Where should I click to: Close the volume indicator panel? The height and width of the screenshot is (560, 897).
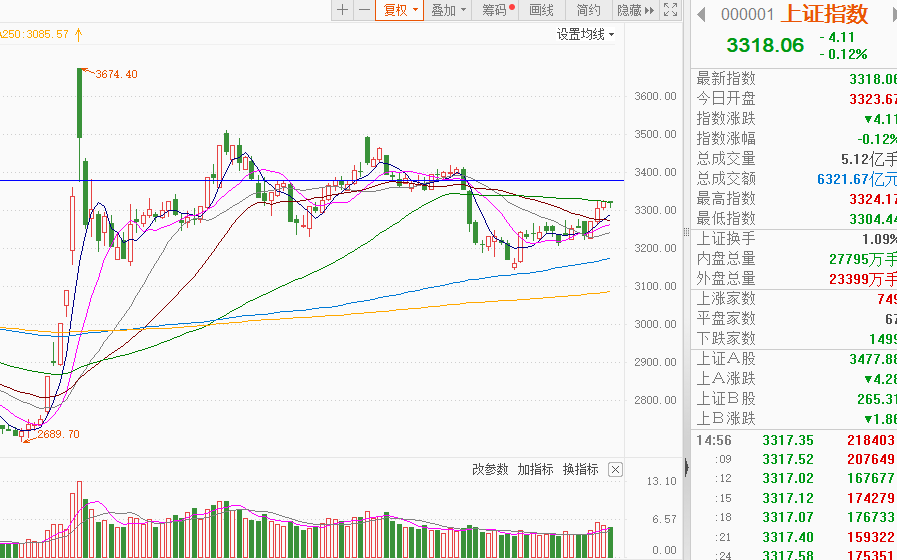pos(615,469)
